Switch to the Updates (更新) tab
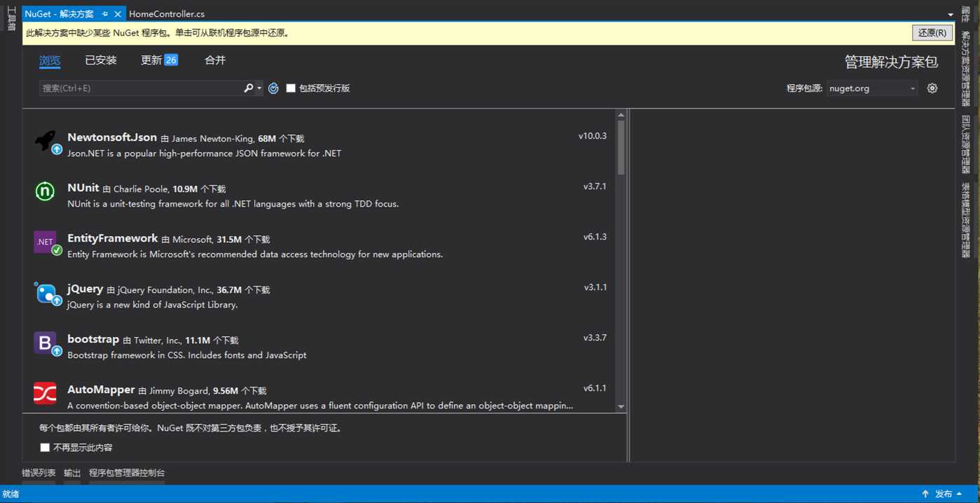Image resolution: width=980 pixels, height=503 pixels. (151, 60)
